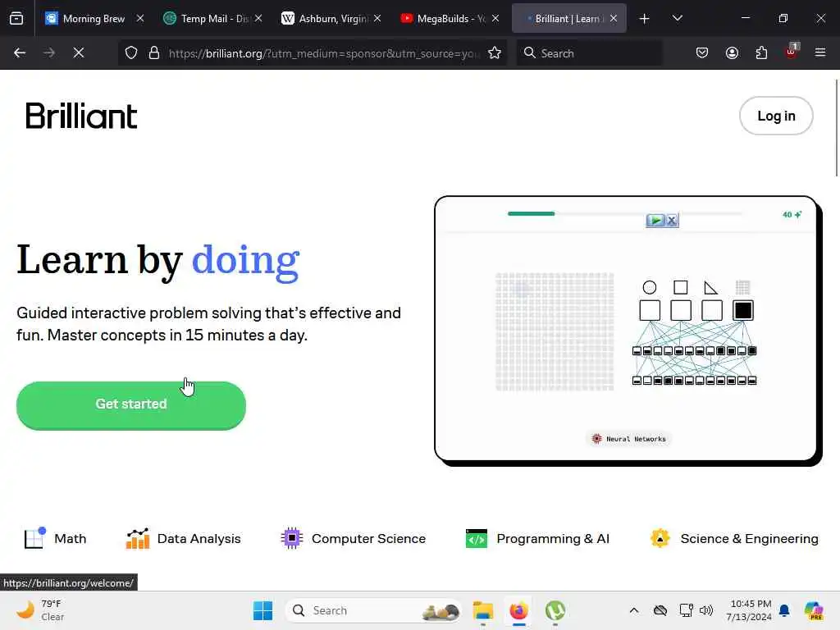Screen dimensions: 840x630
Task: Close the Temp Mail tab
Action: (258, 18)
